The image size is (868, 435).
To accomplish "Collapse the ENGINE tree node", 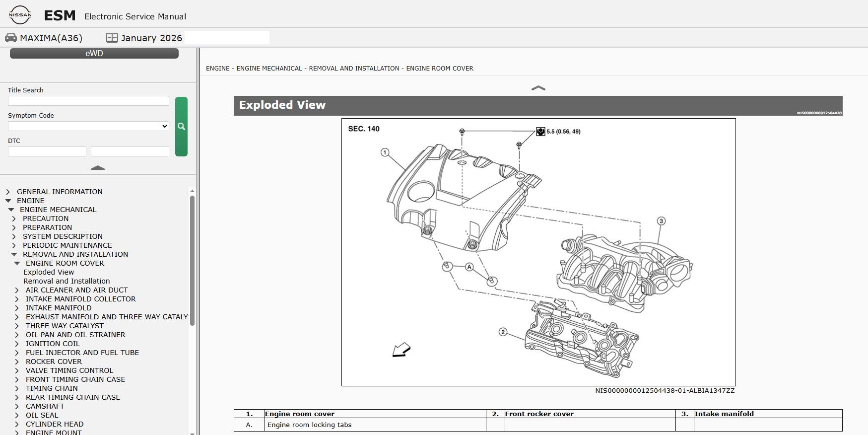I will pos(8,201).
